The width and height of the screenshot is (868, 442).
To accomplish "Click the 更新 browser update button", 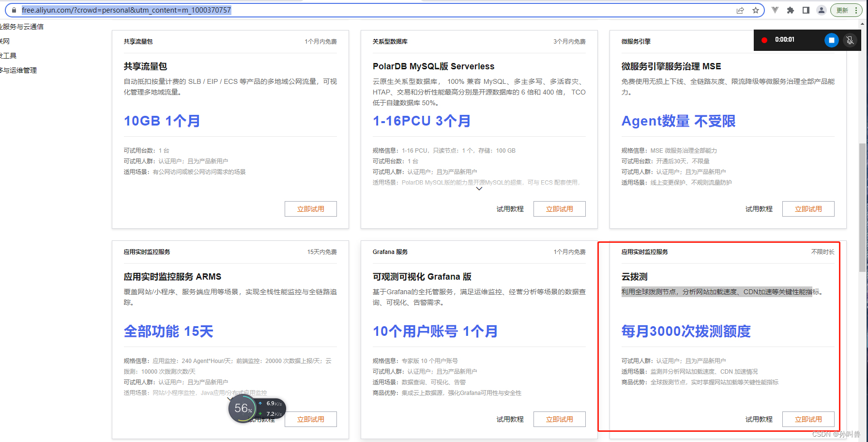I will pyautogui.click(x=842, y=10).
